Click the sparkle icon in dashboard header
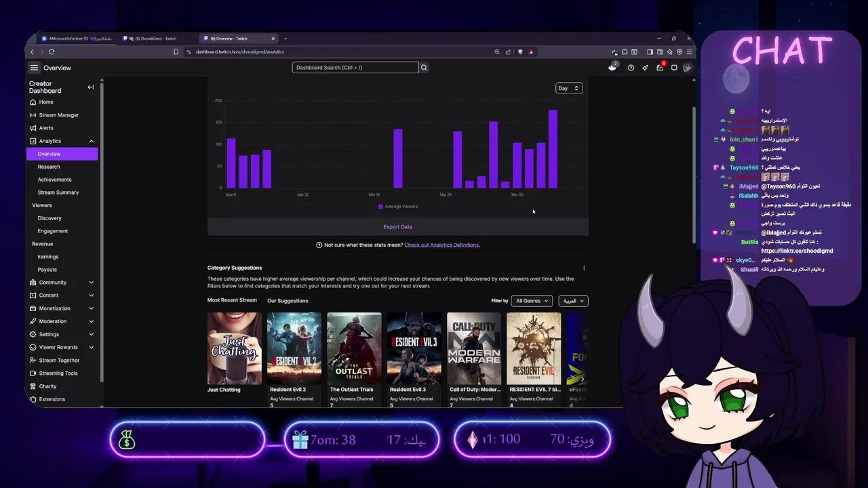 pyautogui.click(x=646, y=68)
